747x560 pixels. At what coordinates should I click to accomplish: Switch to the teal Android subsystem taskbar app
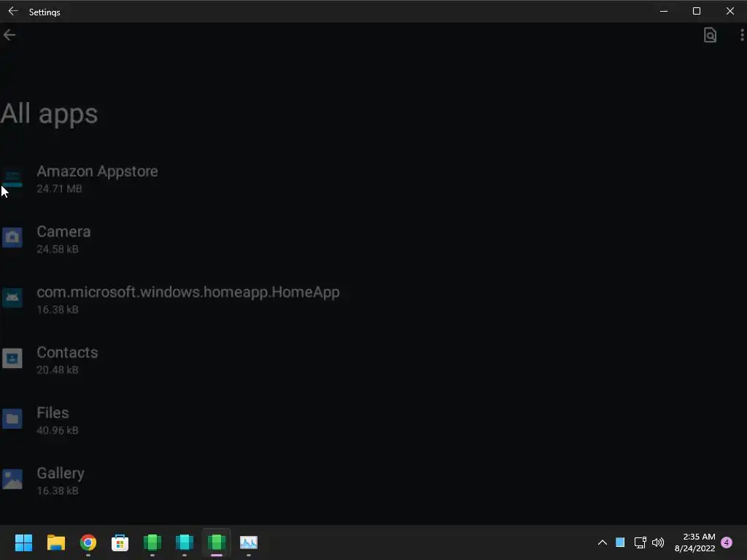click(x=185, y=542)
